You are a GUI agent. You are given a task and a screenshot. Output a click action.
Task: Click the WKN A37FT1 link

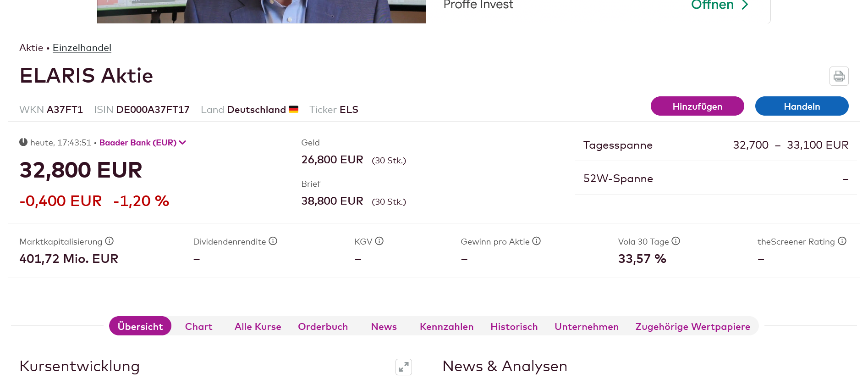click(65, 110)
